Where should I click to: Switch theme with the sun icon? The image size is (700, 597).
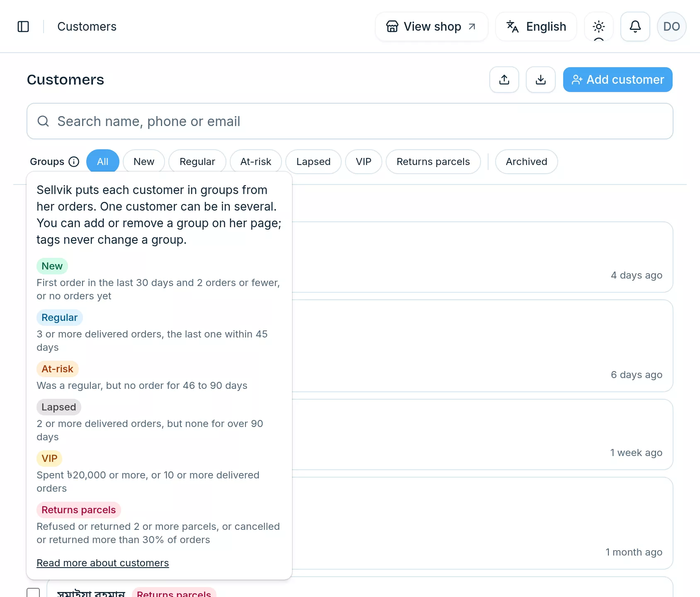point(599,27)
